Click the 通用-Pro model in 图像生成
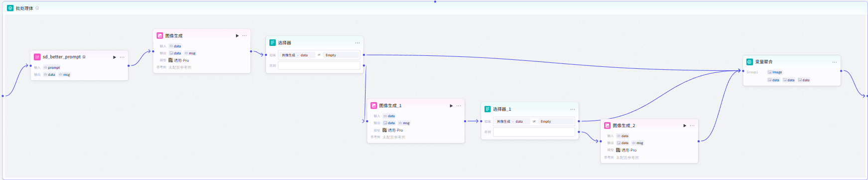 pos(181,60)
